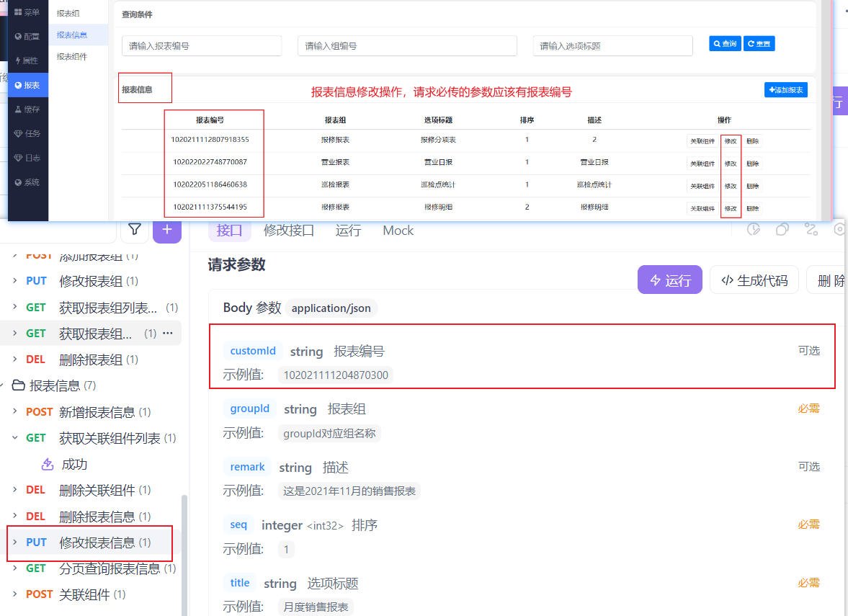This screenshot has height=616, width=848.
Task: Click the remark parameter name
Action: (x=247, y=467)
